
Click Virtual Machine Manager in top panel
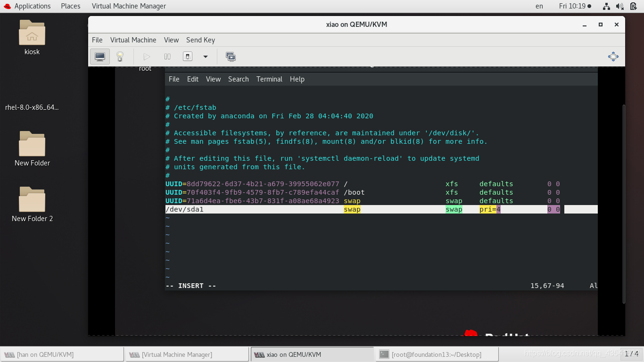[129, 6]
